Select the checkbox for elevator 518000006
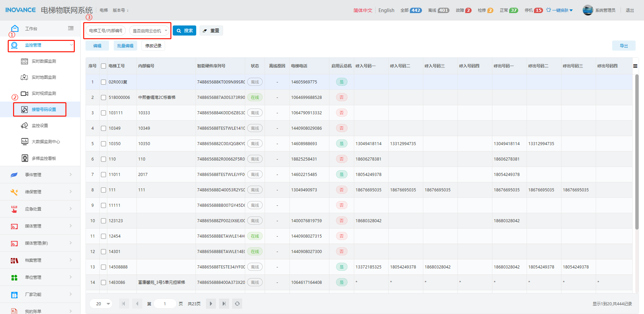This screenshot has width=644, height=314. [x=103, y=98]
